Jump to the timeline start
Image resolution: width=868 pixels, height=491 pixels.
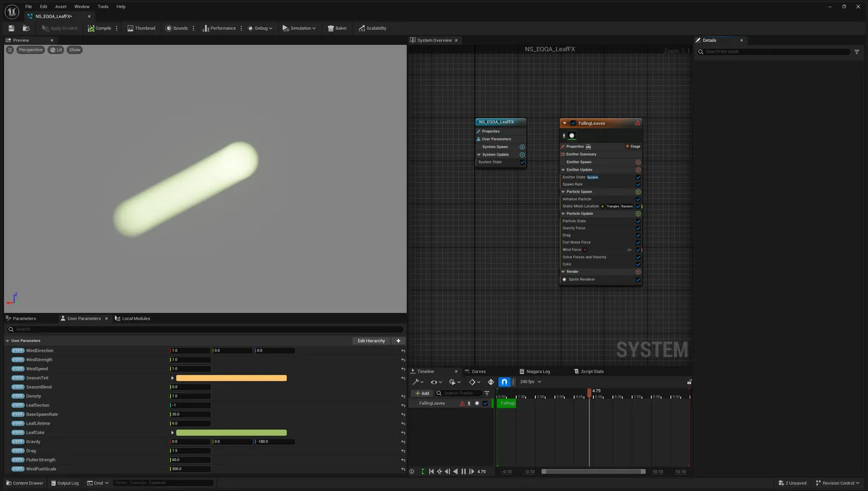pyautogui.click(x=431, y=472)
